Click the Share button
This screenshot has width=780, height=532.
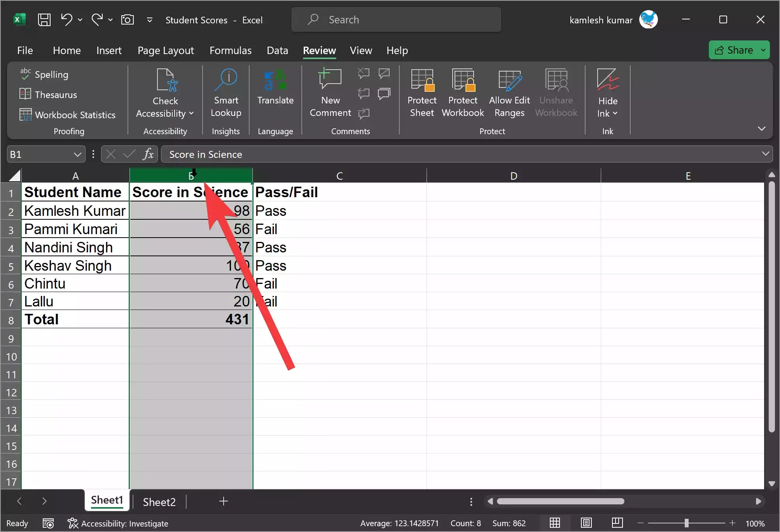[x=737, y=49]
